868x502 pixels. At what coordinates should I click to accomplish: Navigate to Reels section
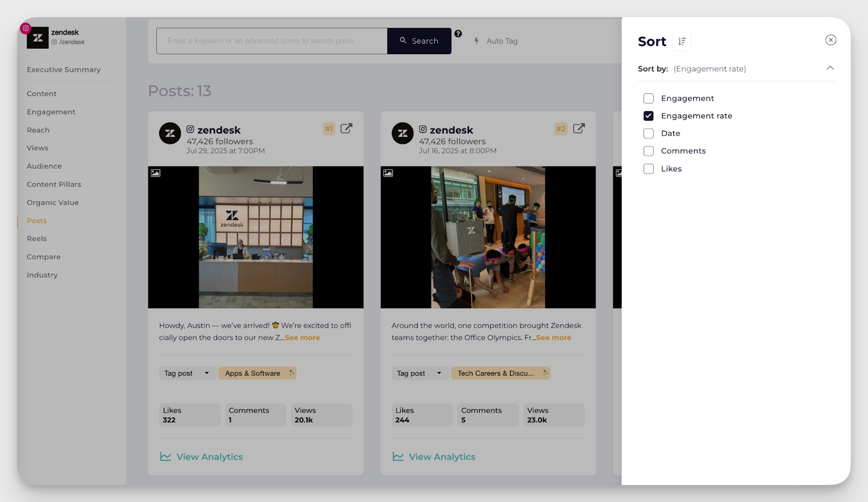pyautogui.click(x=36, y=239)
